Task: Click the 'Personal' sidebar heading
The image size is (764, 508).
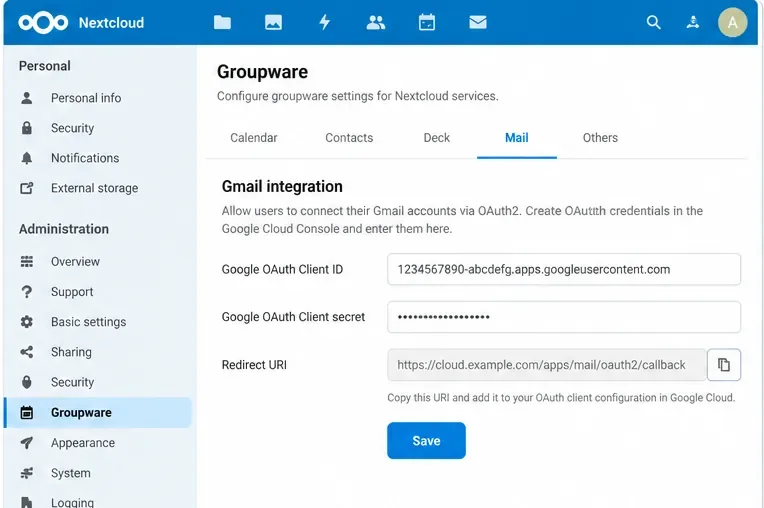Action: pos(45,66)
